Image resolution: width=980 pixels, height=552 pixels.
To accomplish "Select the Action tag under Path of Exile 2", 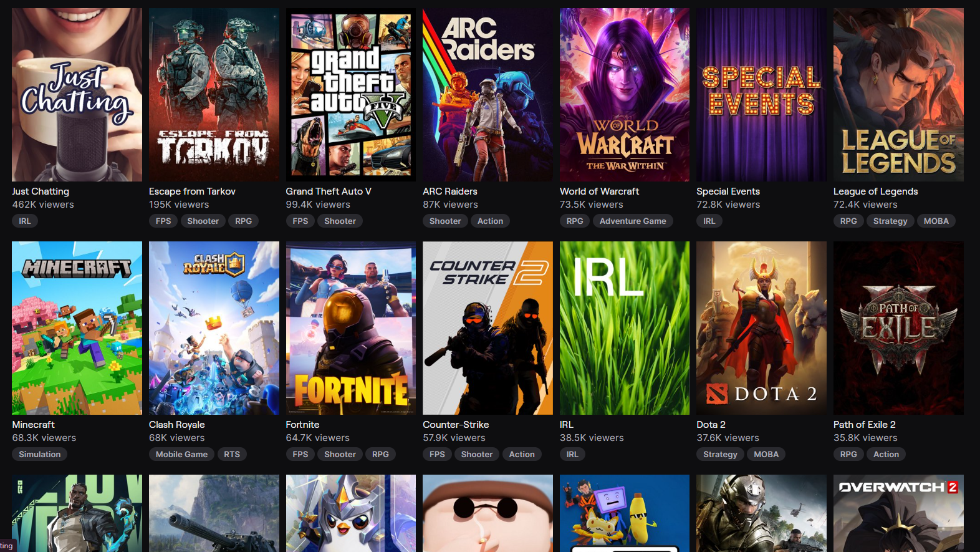I will pyautogui.click(x=886, y=454).
